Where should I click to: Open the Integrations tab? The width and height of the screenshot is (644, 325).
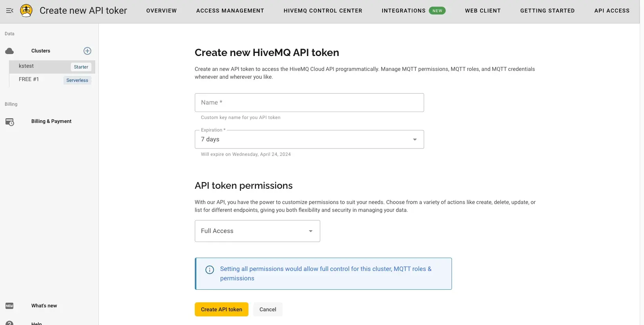click(404, 11)
